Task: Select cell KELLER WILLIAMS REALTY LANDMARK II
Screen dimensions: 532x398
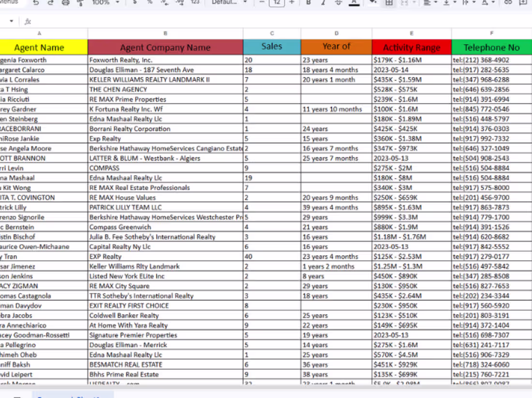Action: [165, 79]
